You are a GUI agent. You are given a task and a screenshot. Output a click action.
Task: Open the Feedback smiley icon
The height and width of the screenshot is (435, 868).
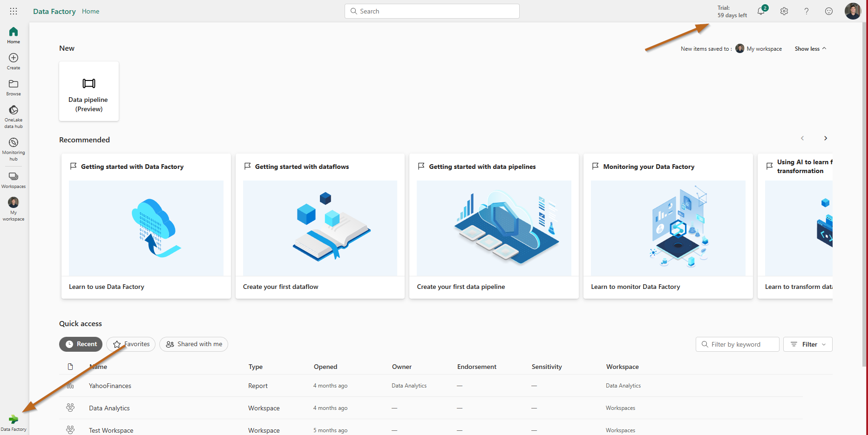pyautogui.click(x=829, y=11)
